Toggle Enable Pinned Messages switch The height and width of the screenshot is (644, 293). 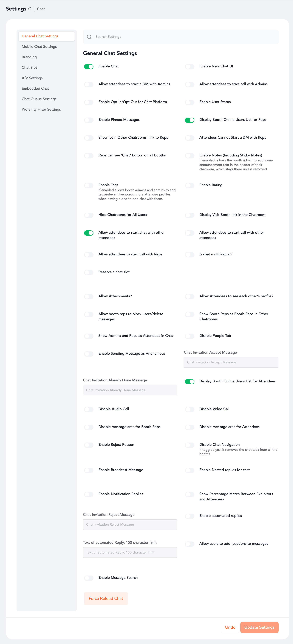point(89,120)
